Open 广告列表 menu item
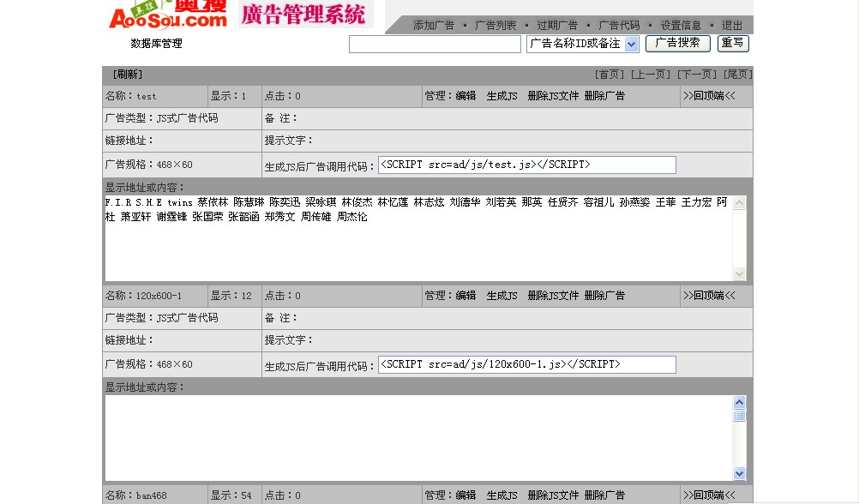Viewport: 859px width, 504px height. (x=496, y=25)
